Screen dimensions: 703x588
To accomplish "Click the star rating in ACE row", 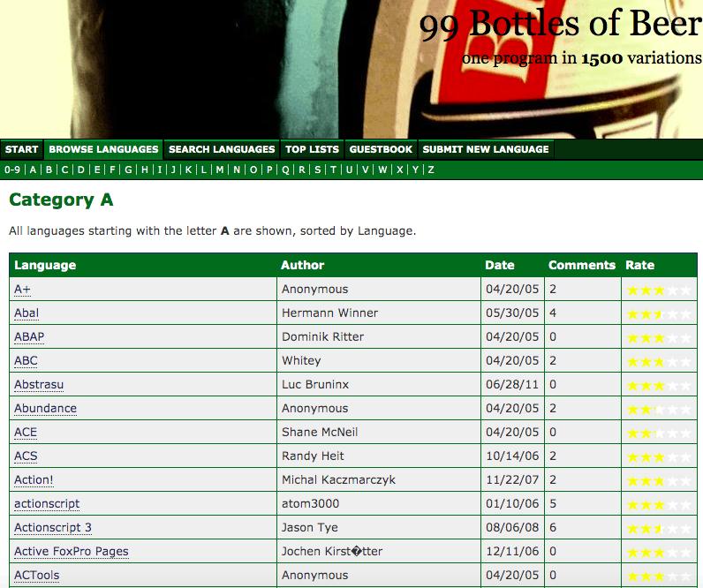I will click(x=659, y=433).
